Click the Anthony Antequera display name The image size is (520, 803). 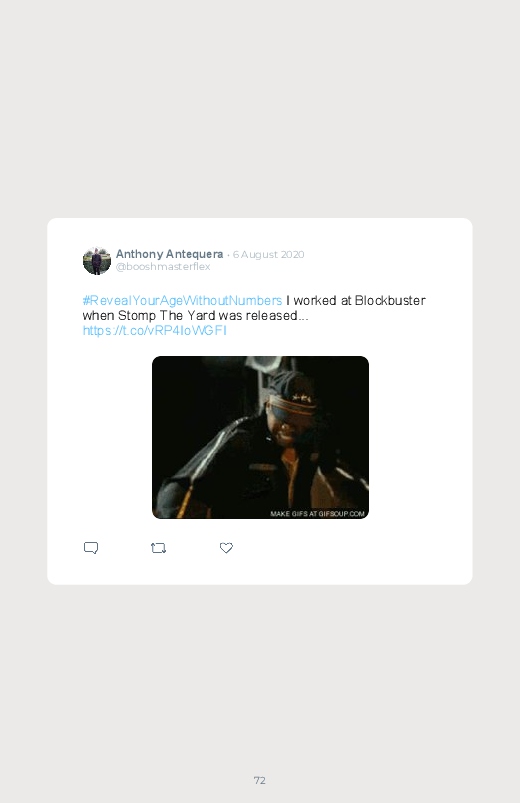click(x=170, y=254)
